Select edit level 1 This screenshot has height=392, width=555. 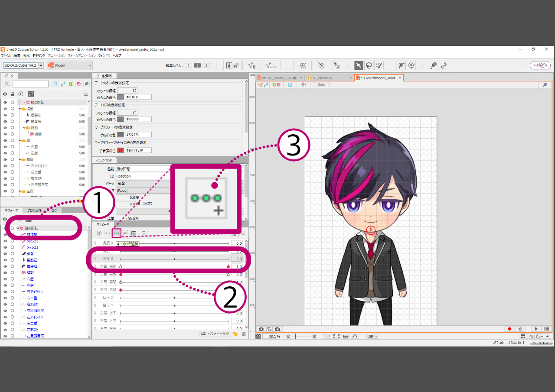(x=189, y=65)
